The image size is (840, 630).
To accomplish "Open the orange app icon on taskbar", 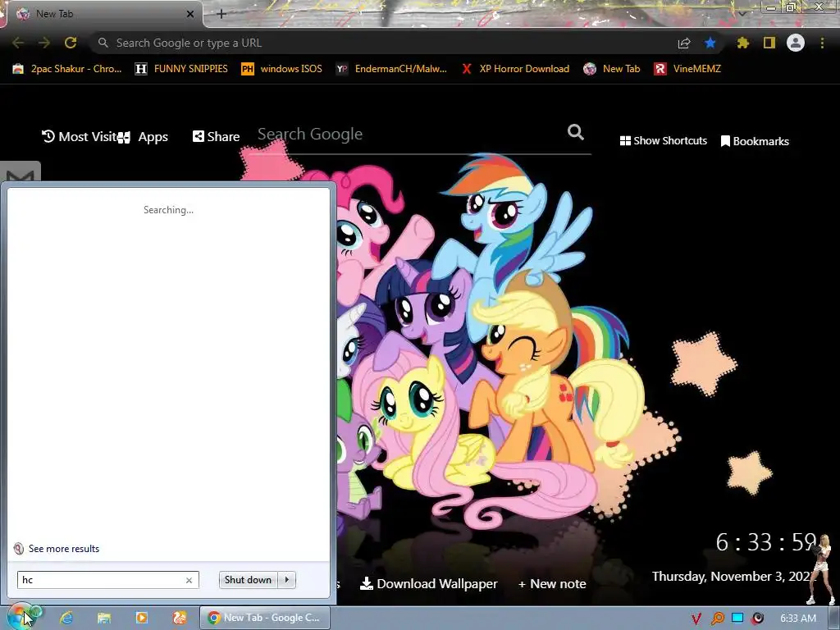I will 180,618.
